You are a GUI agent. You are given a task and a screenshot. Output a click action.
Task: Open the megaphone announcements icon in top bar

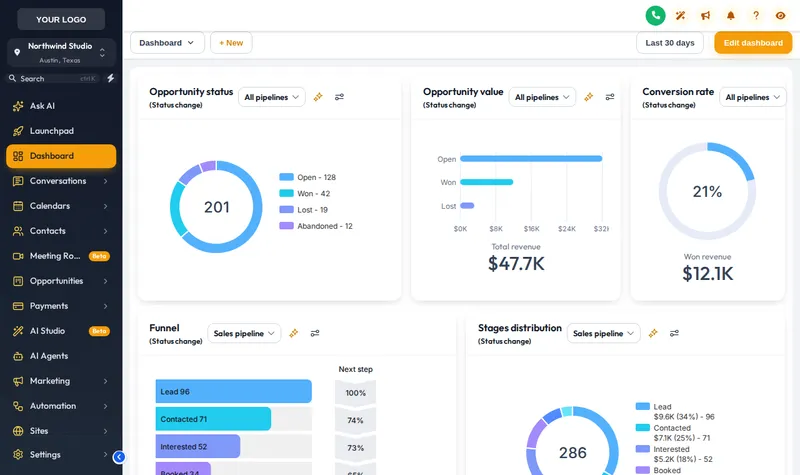[705, 16]
